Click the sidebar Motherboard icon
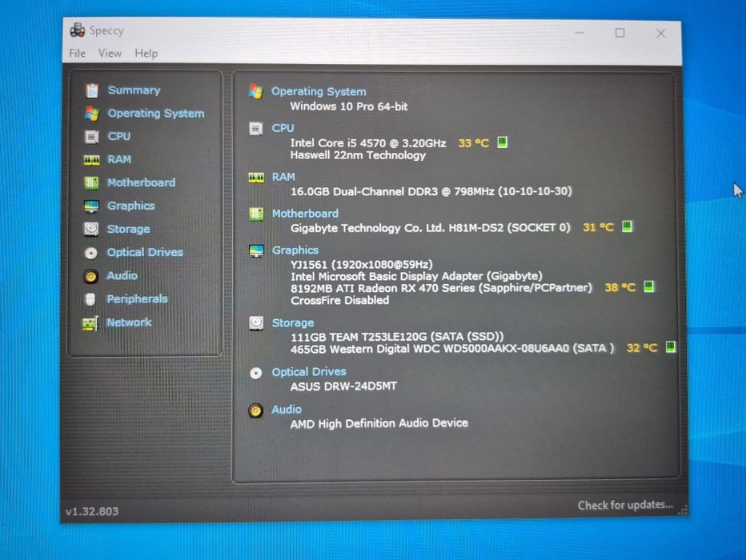 click(x=91, y=182)
